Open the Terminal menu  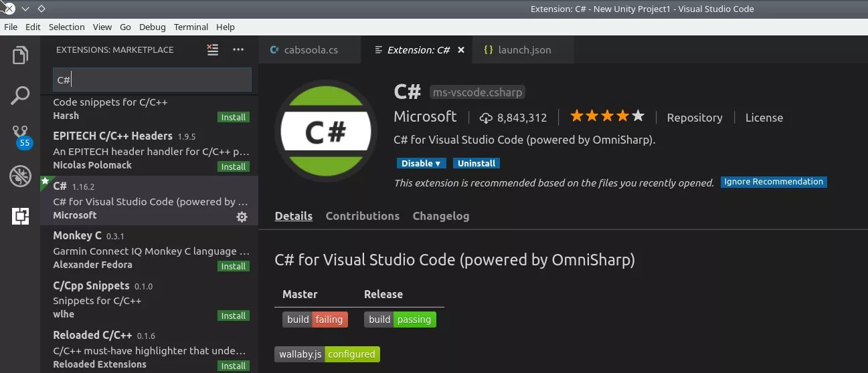[x=191, y=27]
